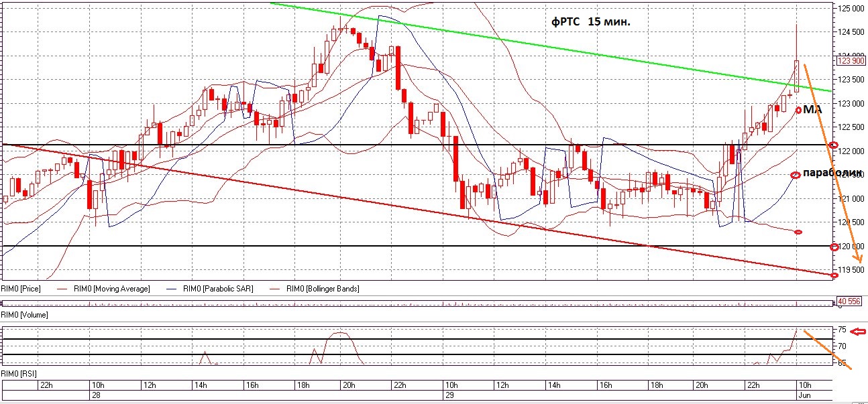Click the RSI axis value 75
The width and height of the screenshot is (868, 404).
[x=842, y=330]
